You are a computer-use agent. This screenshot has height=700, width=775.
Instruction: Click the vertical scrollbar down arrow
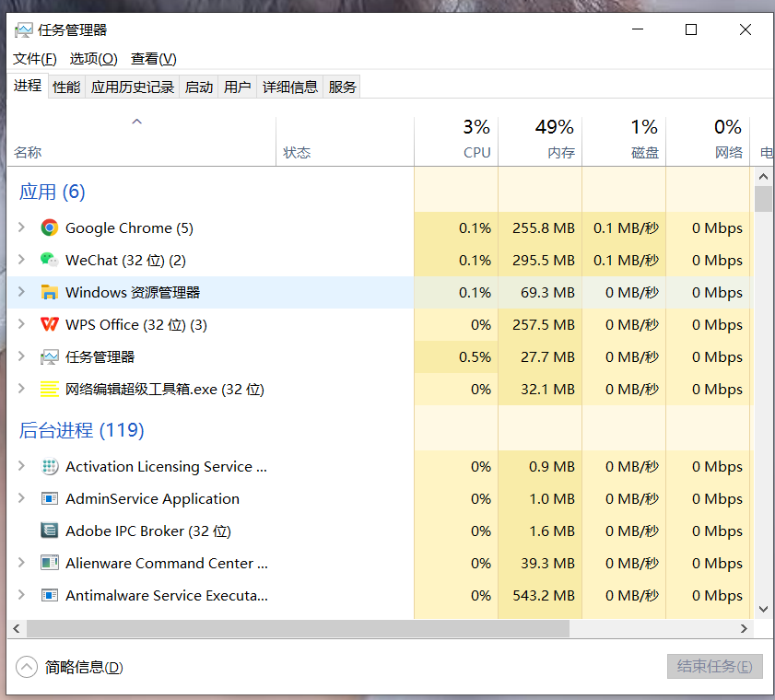[763, 609]
